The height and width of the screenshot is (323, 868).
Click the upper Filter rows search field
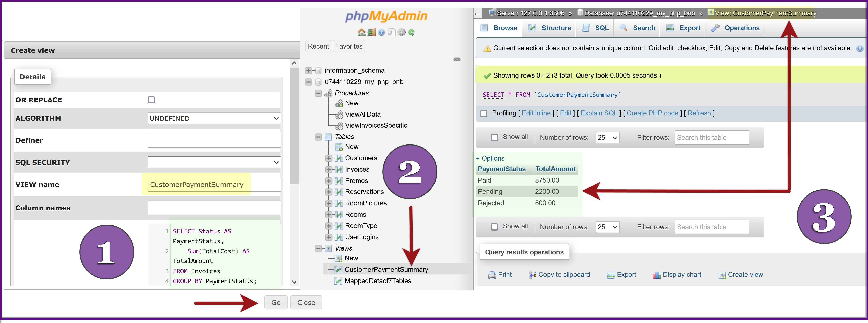pyautogui.click(x=711, y=137)
